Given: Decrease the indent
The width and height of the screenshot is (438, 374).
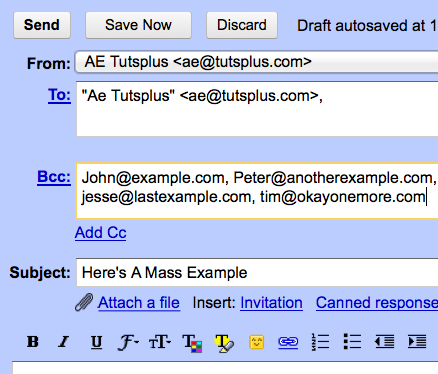Looking at the screenshot, I should 384,342.
